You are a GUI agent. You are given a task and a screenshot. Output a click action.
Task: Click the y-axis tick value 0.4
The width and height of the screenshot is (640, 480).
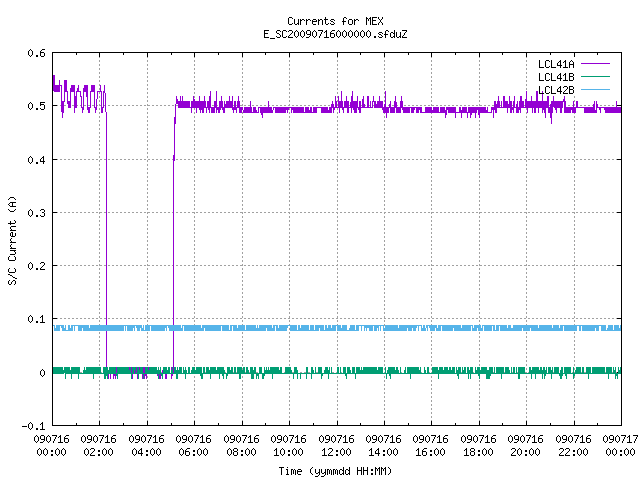(x=36, y=160)
